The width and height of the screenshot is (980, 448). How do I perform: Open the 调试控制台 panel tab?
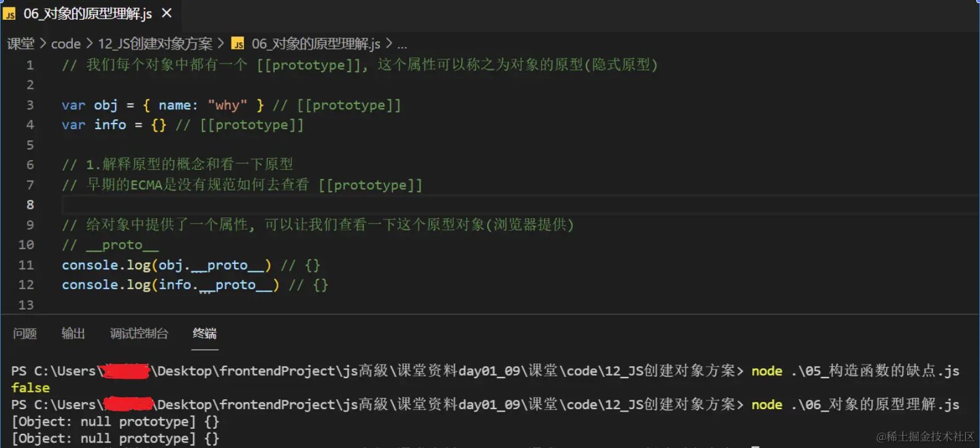click(x=139, y=334)
